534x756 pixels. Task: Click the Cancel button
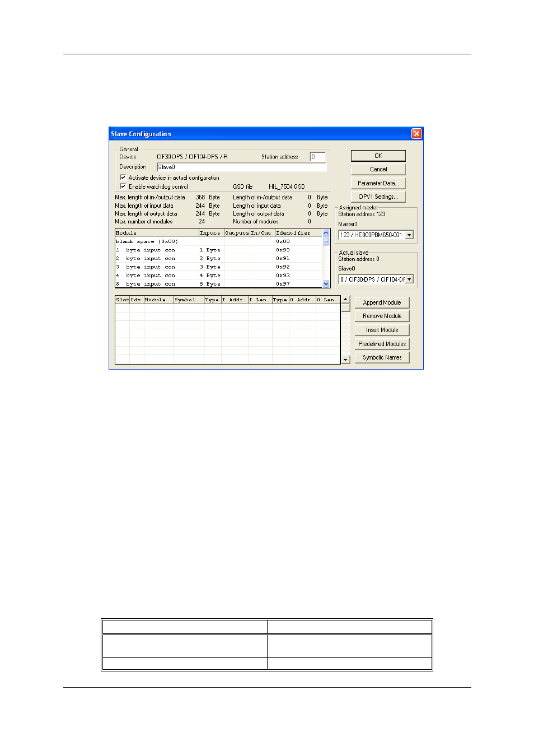coord(378,169)
